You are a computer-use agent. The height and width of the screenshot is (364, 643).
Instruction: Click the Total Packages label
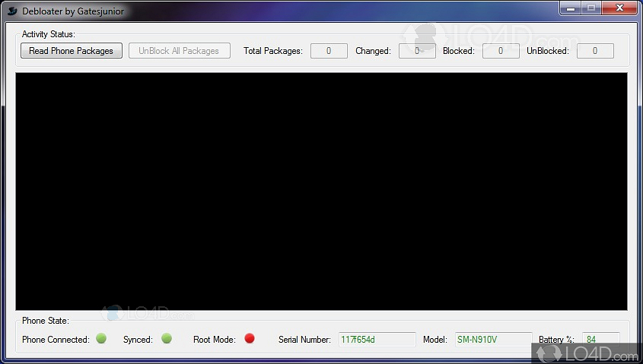coord(273,51)
